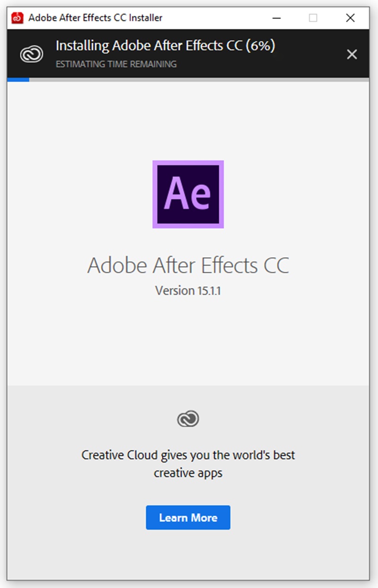Viewport: 378px width, 588px height.
Task: Click the Creative Cloud promotional message text
Action: [188, 464]
